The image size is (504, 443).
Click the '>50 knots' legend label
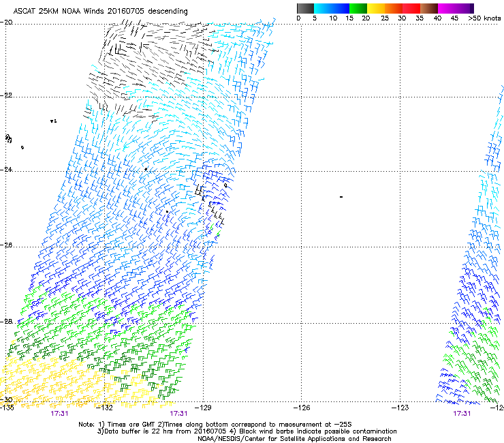pyautogui.click(x=484, y=18)
